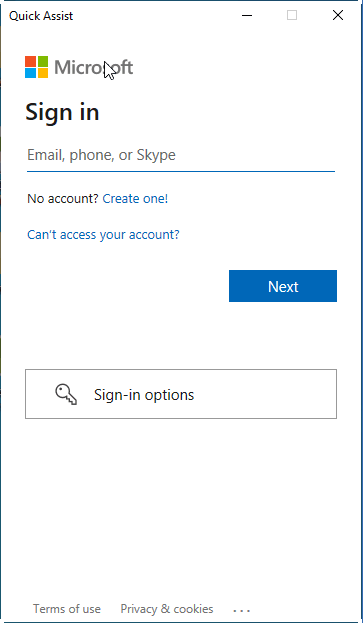Click the Microsoft four-color logo
The image size is (363, 623).
37,67
